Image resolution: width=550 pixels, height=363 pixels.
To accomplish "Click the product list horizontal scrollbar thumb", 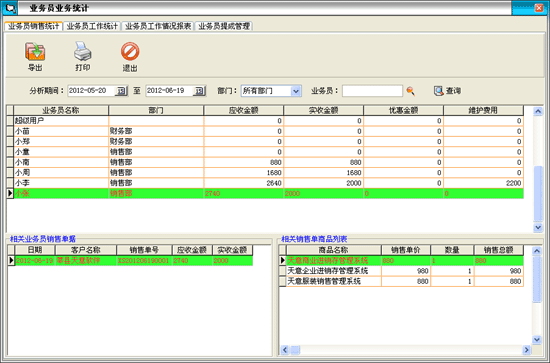I will (x=296, y=350).
